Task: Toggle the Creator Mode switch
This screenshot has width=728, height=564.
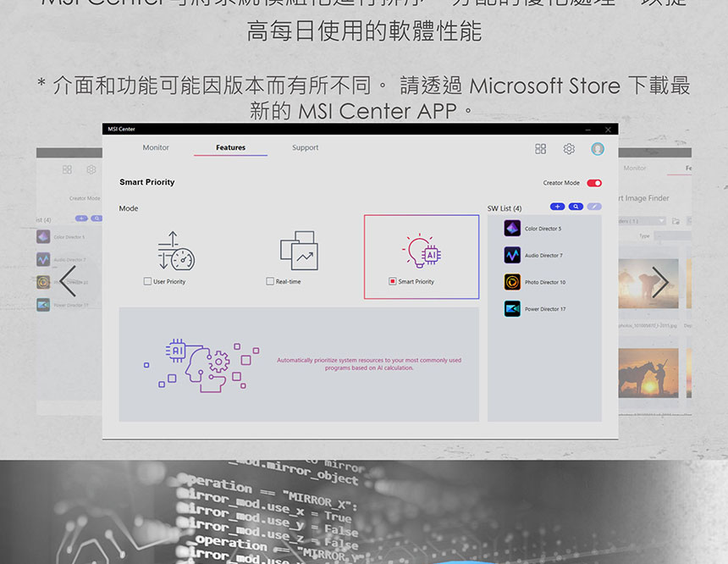Action: pos(594,183)
